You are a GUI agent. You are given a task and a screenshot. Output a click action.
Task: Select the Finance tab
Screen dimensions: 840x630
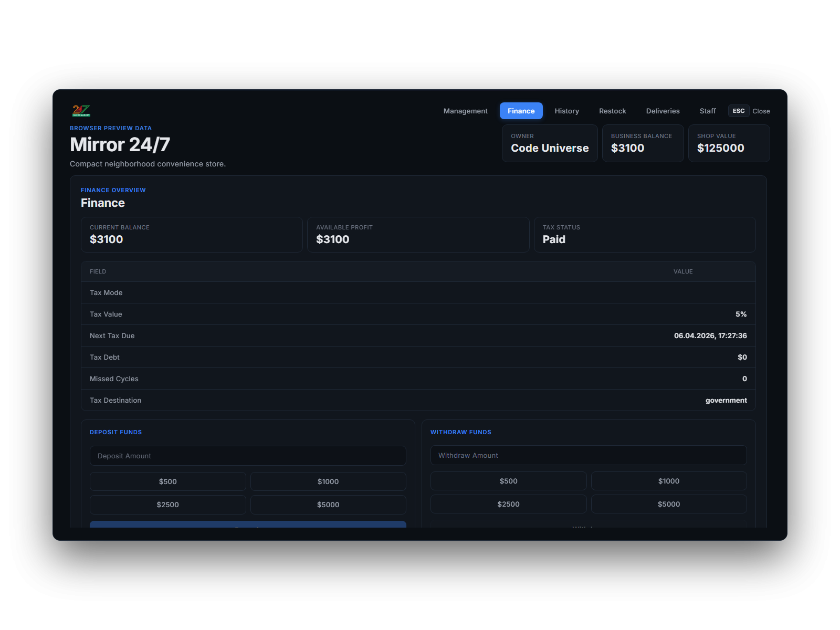[x=521, y=111]
